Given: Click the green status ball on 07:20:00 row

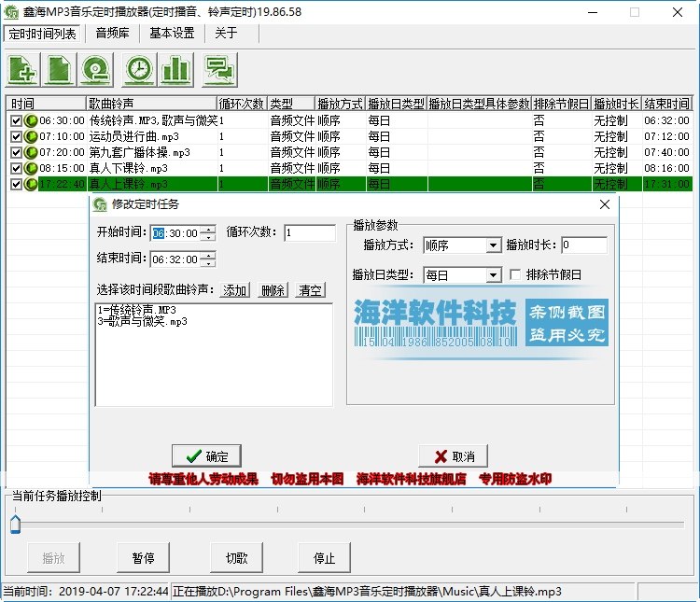Looking at the screenshot, I should [31, 152].
